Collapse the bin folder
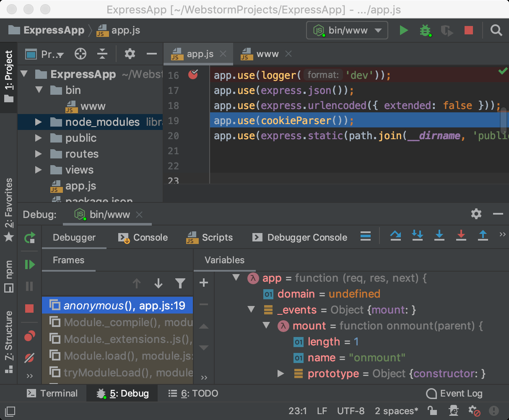509x420 pixels. pos(39,90)
